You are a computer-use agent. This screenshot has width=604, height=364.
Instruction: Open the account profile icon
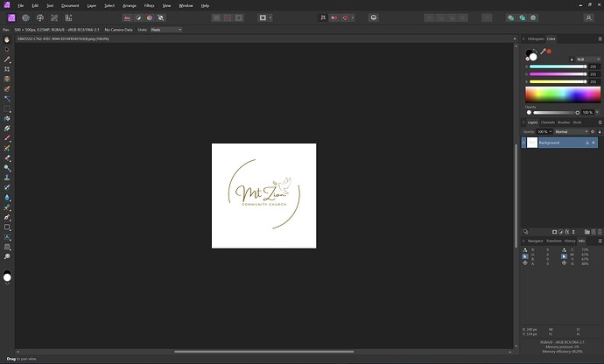tap(588, 17)
